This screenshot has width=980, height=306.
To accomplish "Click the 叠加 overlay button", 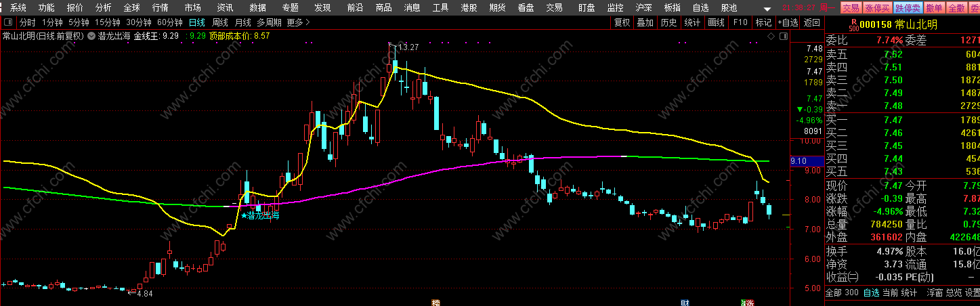I will point(645,22).
